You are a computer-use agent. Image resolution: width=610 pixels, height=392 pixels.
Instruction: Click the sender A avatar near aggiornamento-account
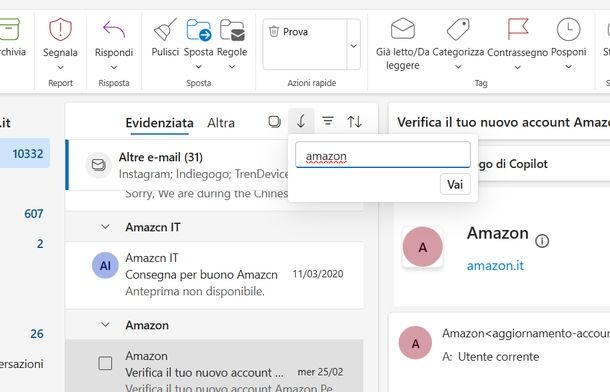point(415,343)
